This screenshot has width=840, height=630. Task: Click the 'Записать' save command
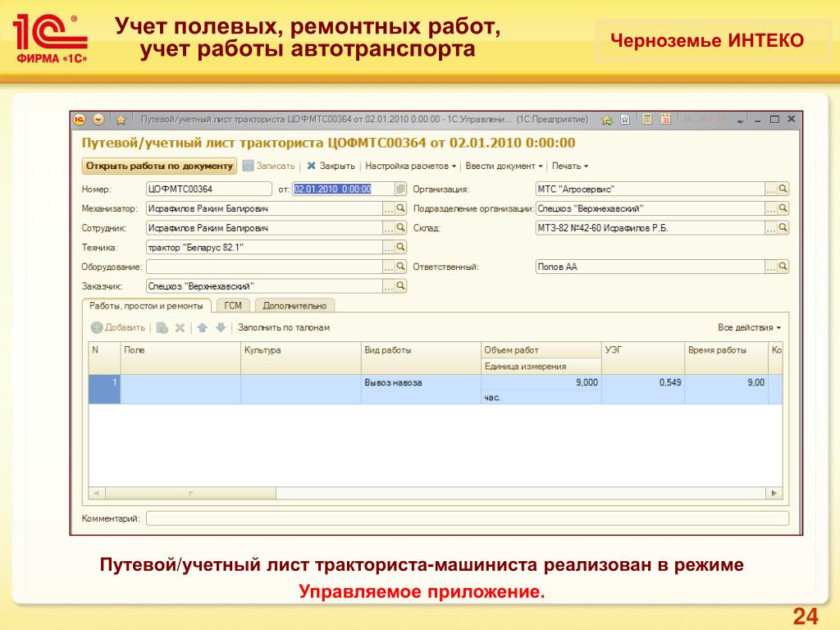point(268,166)
